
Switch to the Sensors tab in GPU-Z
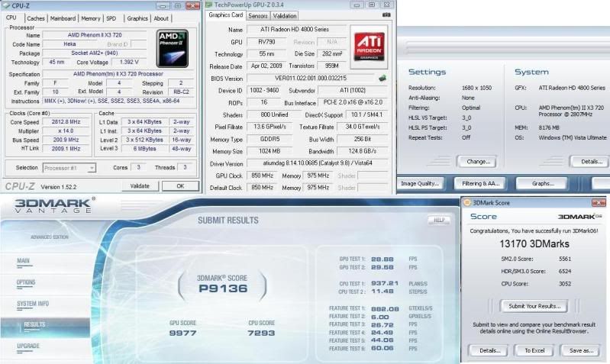[258, 15]
